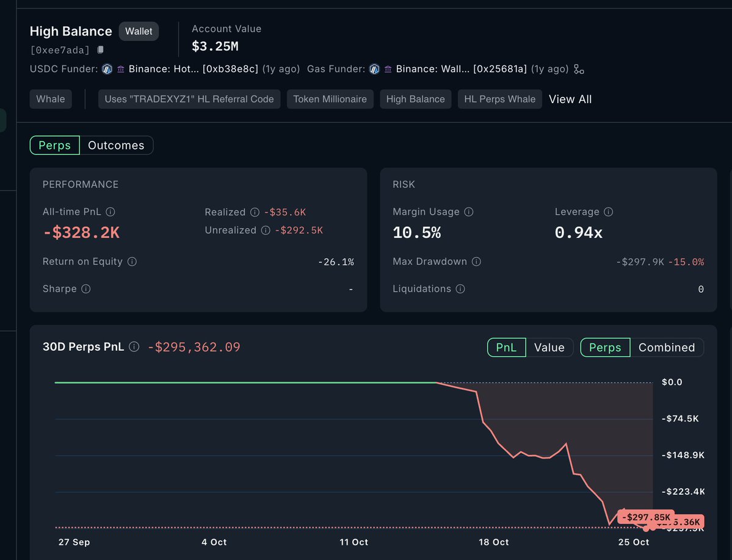Viewport: 732px width, 560px height.
Task: Select the PnL chart mode
Action: coord(507,347)
